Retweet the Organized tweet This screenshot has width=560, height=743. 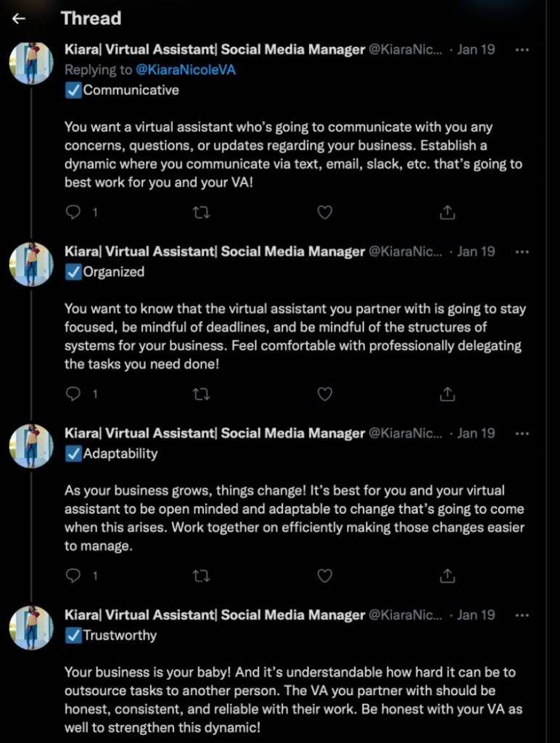click(203, 394)
